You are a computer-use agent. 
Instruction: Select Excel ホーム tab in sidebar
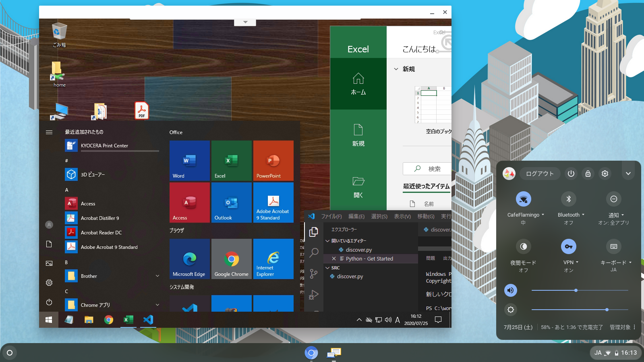[358, 84]
